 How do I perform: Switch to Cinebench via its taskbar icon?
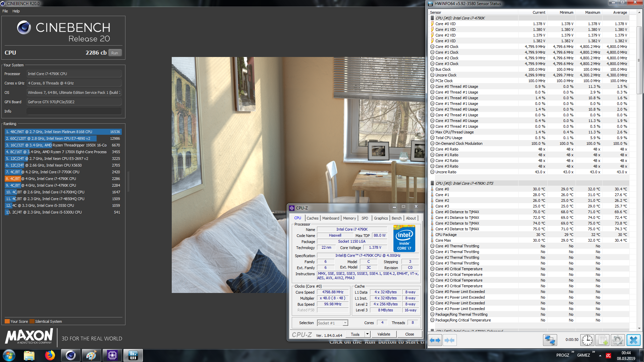(70, 355)
